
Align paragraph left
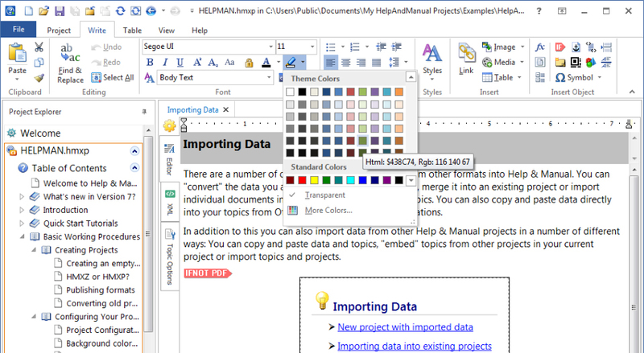(x=331, y=63)
